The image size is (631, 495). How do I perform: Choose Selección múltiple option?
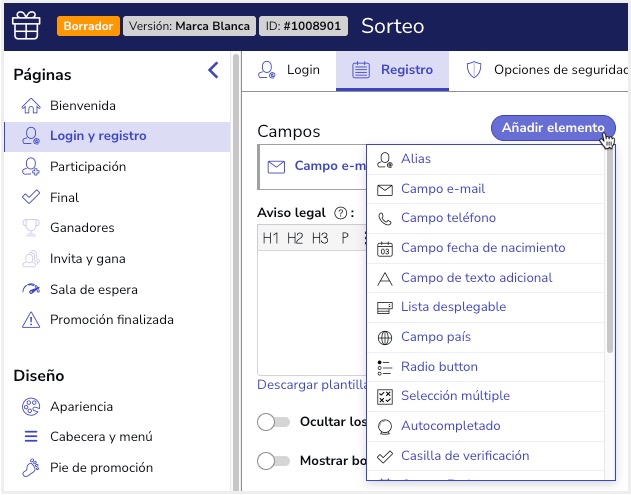486,396
